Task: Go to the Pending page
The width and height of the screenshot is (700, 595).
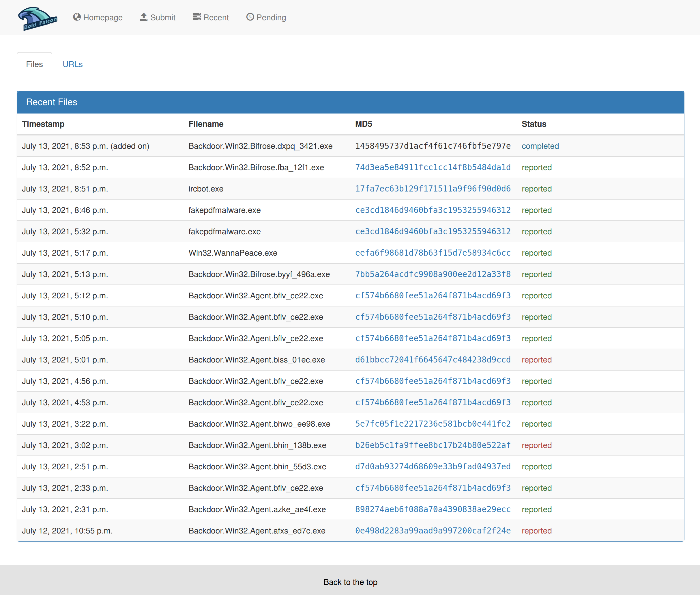Action: tap(271, 18)
